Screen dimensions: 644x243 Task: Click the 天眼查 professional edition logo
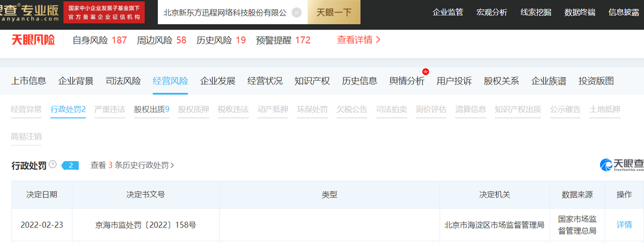tap(29, 12)
